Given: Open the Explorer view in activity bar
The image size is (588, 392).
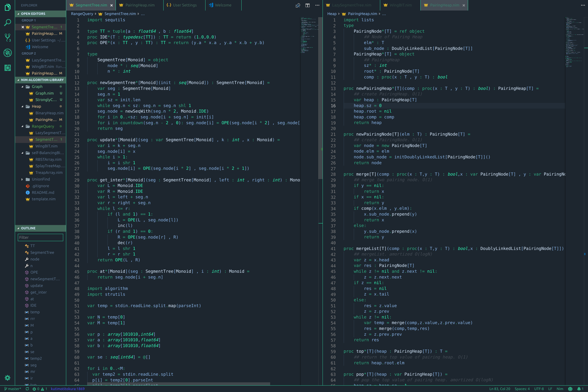Looking at the screenshot, I should pos(8,8).
